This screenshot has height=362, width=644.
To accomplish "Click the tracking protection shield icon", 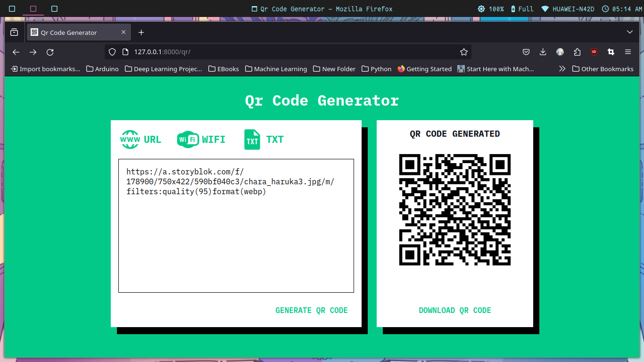I will tap(112, 52).
